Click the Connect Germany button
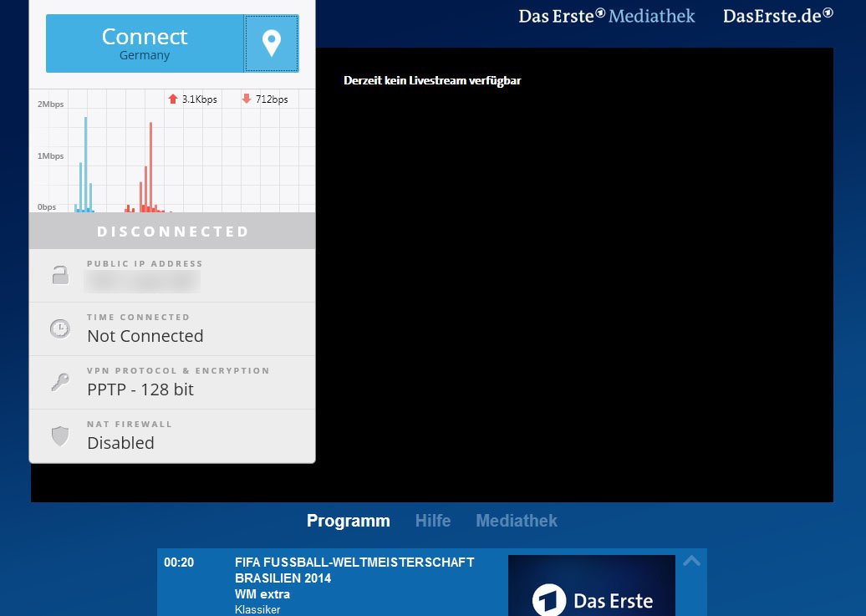This screenshot has width=866, height=616. 145,43
